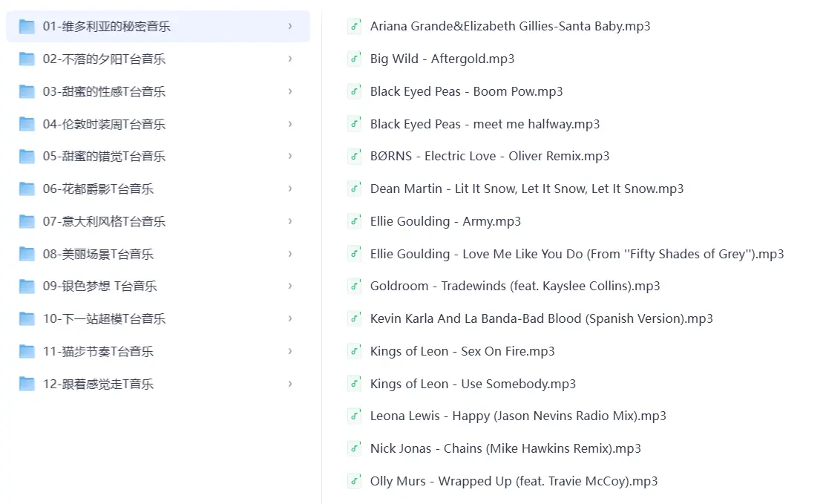Expand chevron of 10-下一站超模T台音乐
826x504 pixels.
290,318
